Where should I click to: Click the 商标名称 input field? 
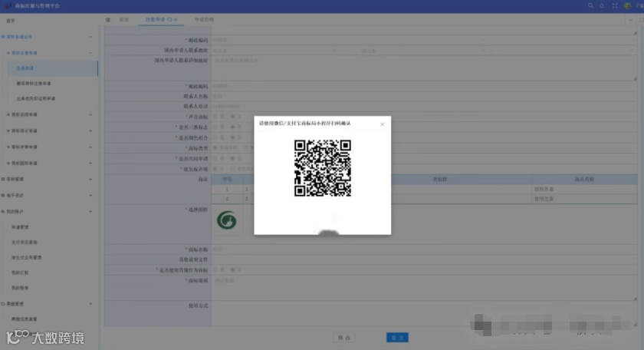pyautogui.click(x=424, y=249)
